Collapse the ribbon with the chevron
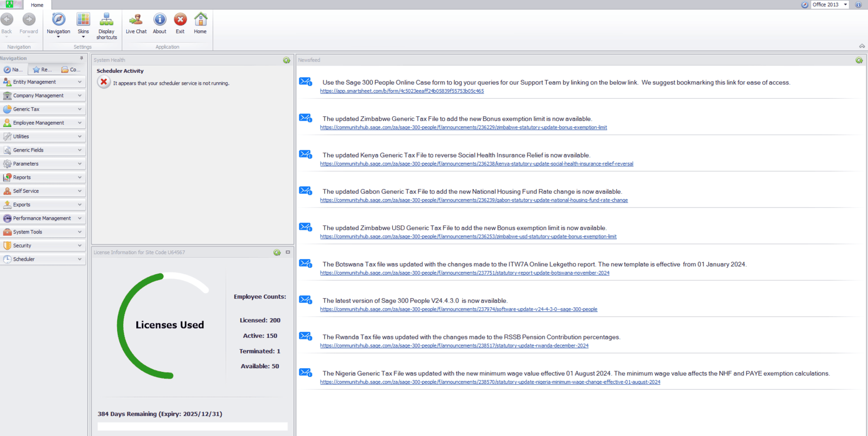Screen dimensions: 868x436 pyautogui.click(x=862, y=46)
